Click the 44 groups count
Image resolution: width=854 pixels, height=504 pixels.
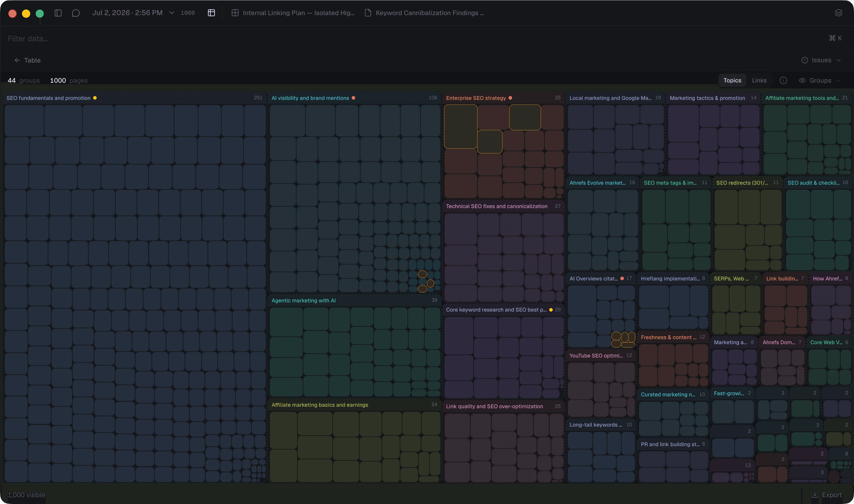23,80
